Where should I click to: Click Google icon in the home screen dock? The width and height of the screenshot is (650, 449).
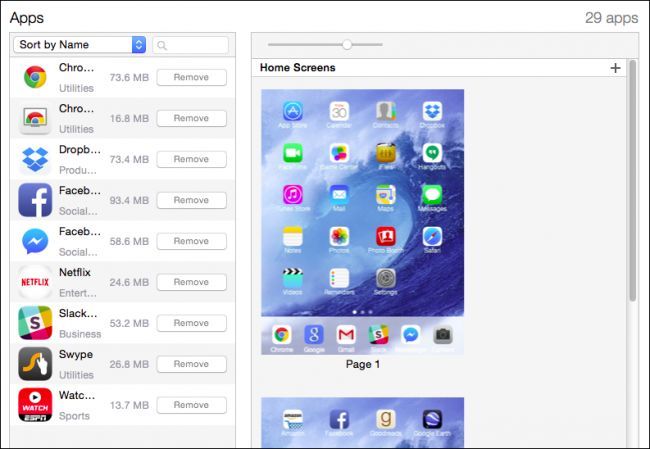[x=314, y=335]
